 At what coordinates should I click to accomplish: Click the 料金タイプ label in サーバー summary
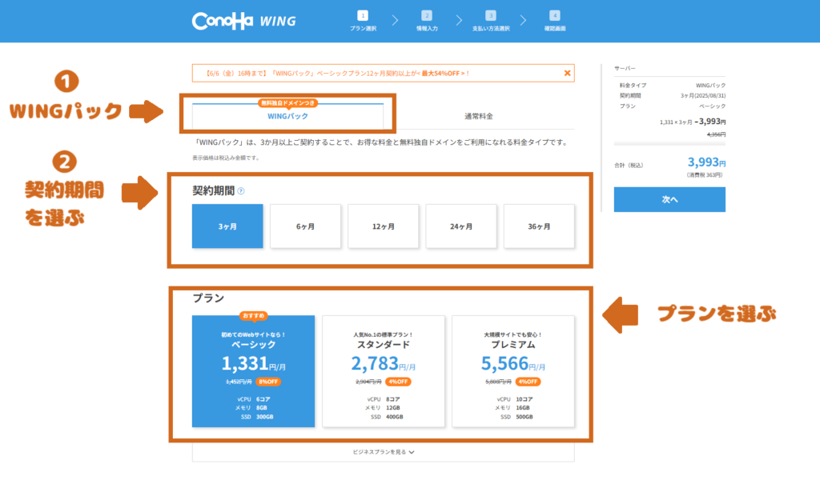633,85
